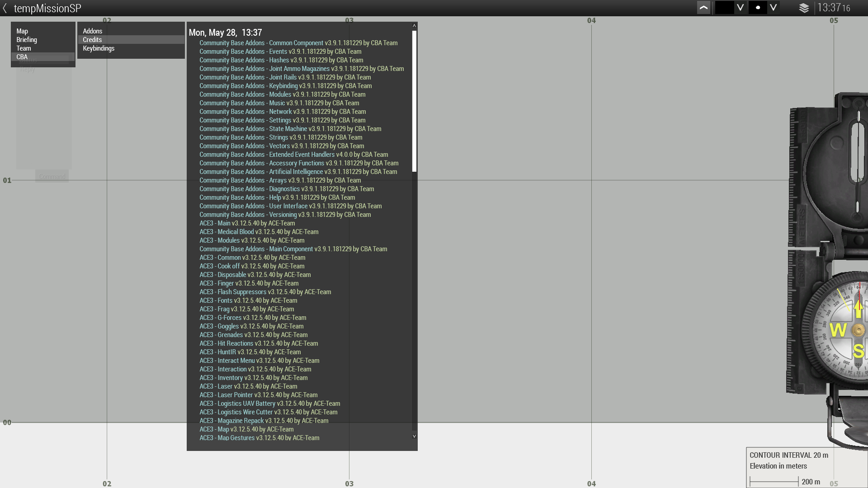Click the black marker color box
Viewport: 868px width, 488px height.
(x=724, y=8)
